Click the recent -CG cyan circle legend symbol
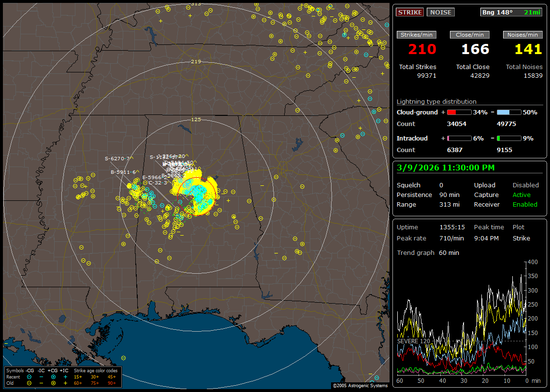Screen dimensions: 550x392 coord(29,377)
